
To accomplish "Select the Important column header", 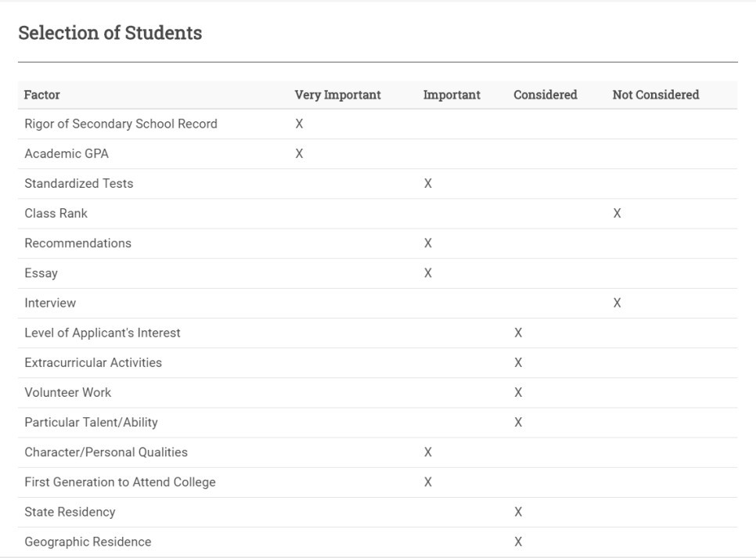I will 452,95.
